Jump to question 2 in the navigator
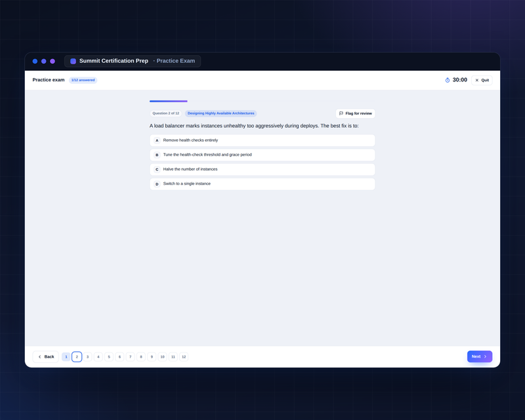 [x=77, y=357]
